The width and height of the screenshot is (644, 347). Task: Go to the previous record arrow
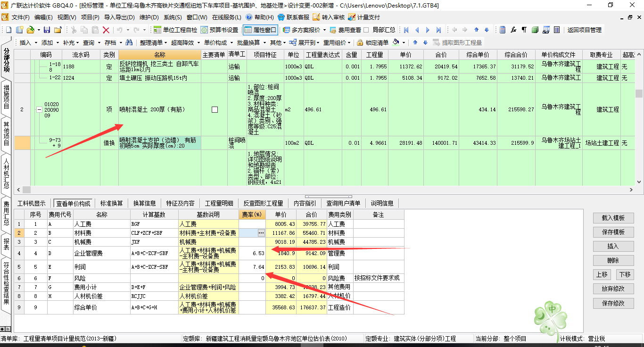point(417,30)
